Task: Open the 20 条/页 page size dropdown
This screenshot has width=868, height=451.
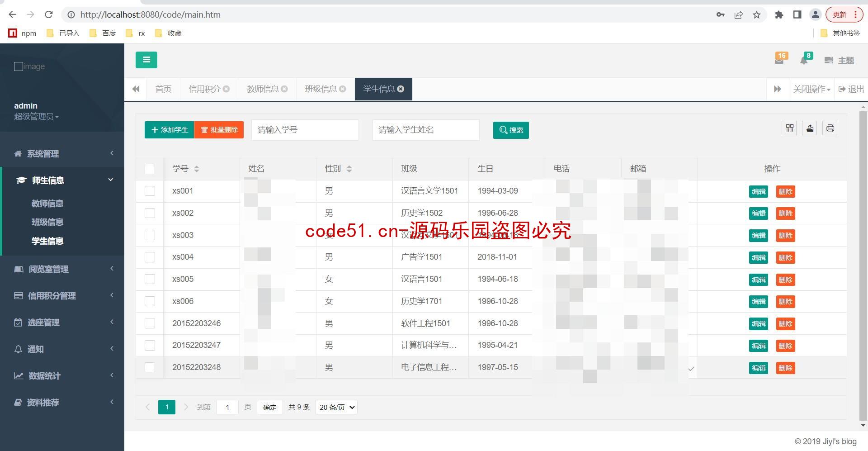Action: [x=337, y=407]
